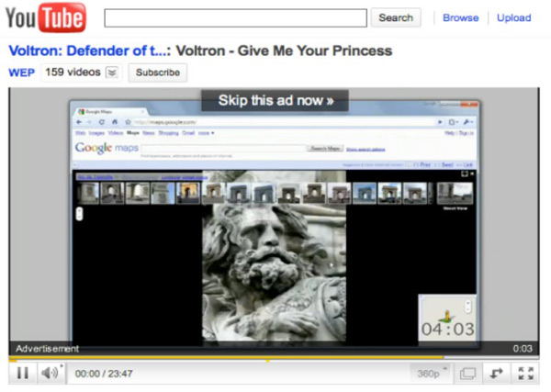
Task: Click the Advertisement label
Action: (x=47, y=349)
